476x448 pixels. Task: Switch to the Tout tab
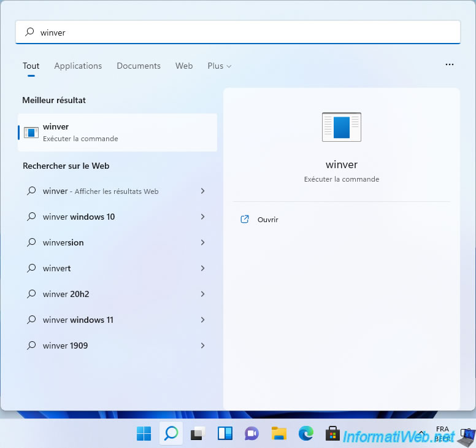(31, 66)
